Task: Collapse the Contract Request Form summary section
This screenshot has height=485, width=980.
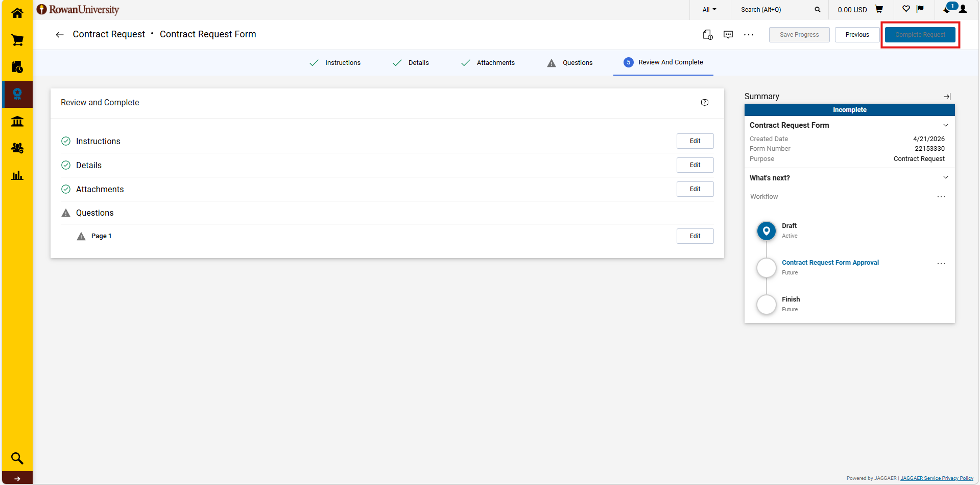Action: [x=946, y=125]
